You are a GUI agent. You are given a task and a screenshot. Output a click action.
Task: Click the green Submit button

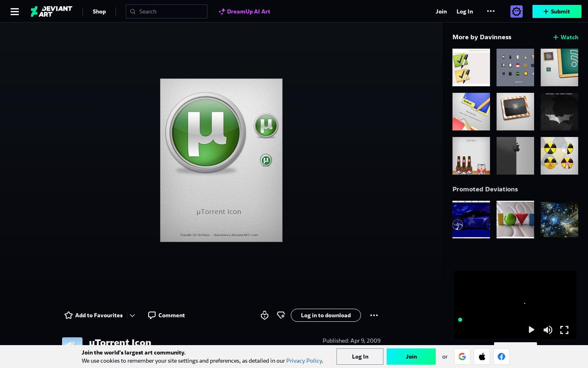point(557,11)
